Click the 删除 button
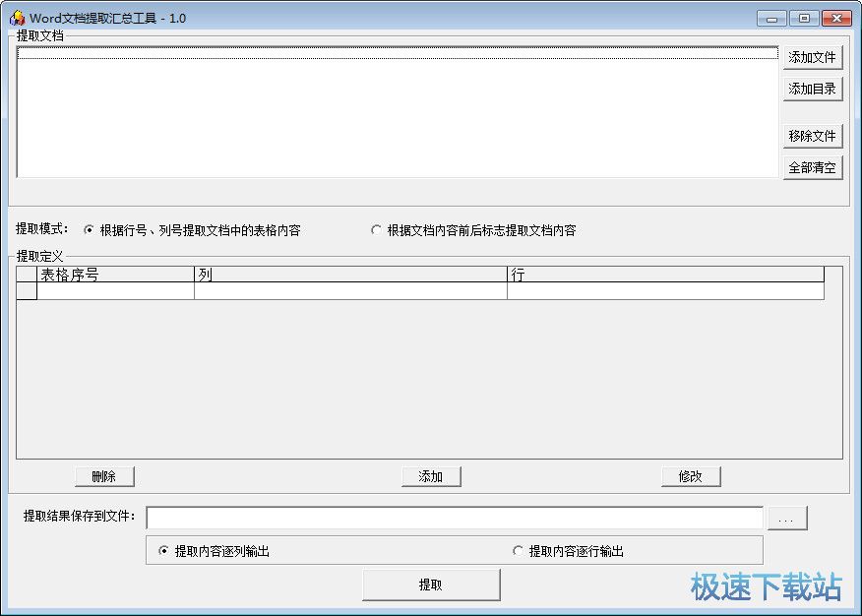This screenshot has height=616, width=862. [104, 476]
